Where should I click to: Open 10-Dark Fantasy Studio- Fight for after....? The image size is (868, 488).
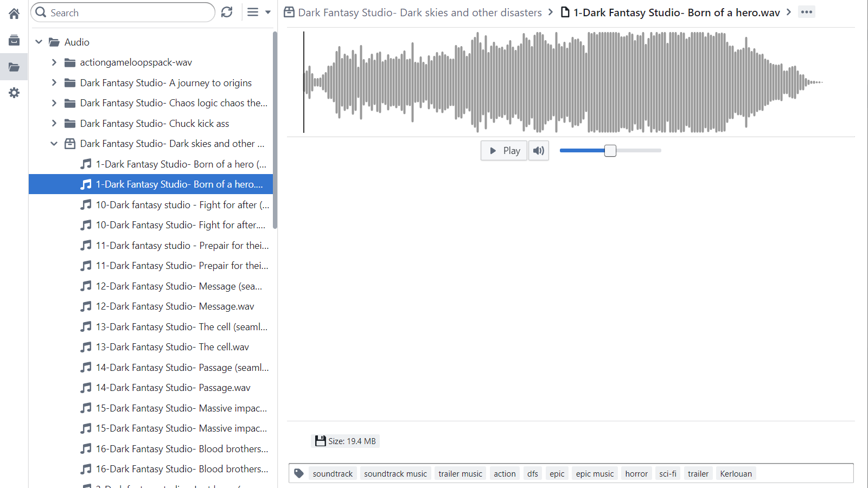point(151,225)
